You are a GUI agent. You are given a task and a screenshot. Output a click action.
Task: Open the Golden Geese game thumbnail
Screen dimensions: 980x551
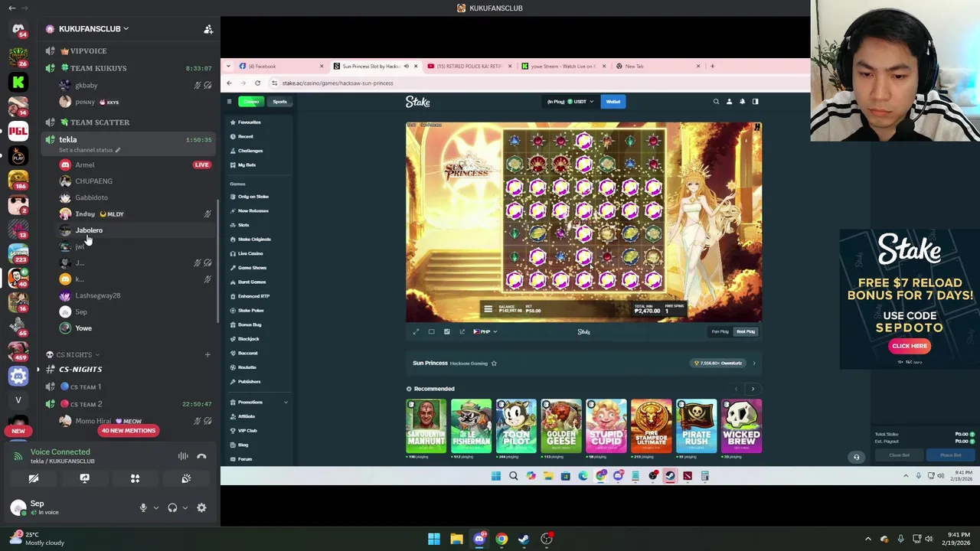(x=561, y=426)
